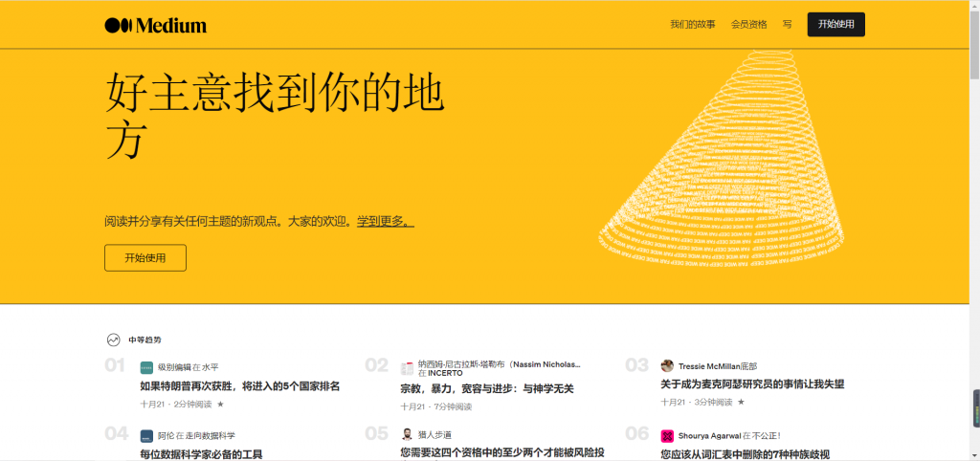Screen dimensions: 980x461
Task: Click Tressie McMillan's avatar photo
Action: click(x=667, y=366)
